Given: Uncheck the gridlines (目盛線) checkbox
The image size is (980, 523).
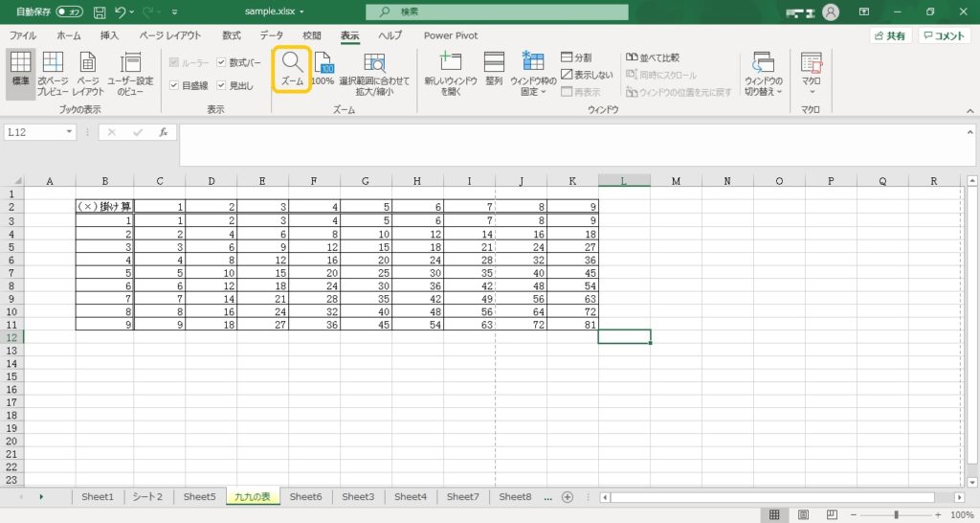Looking at the screenshot, I should [173, 85].
